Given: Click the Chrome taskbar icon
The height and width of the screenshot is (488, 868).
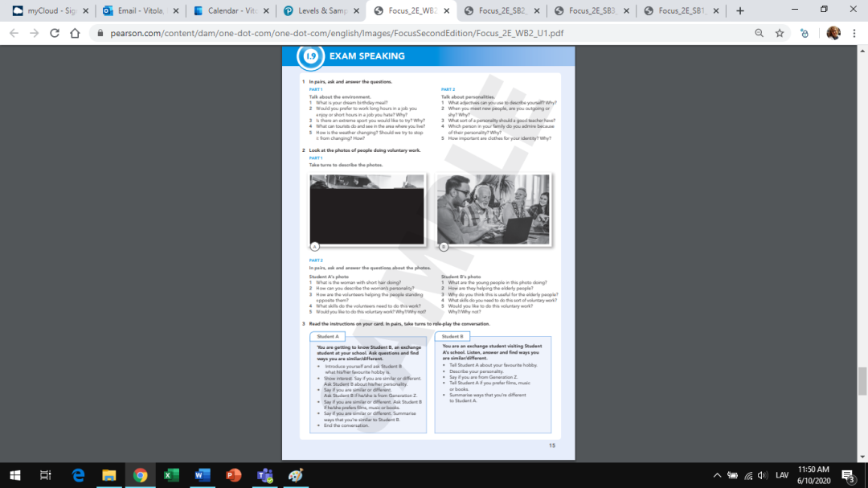Looking at the screenshot, I should [140, 475].
